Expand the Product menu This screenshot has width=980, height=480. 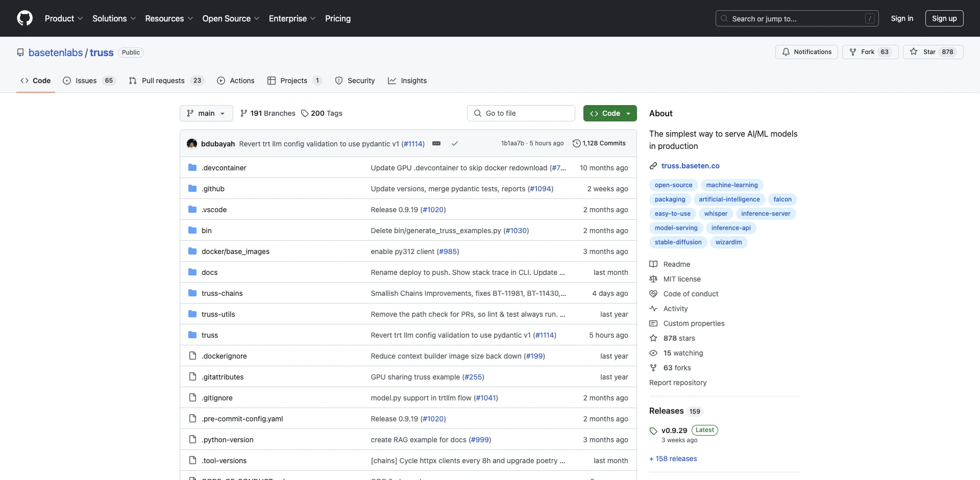pyautogui.click(x=64, y=18)
